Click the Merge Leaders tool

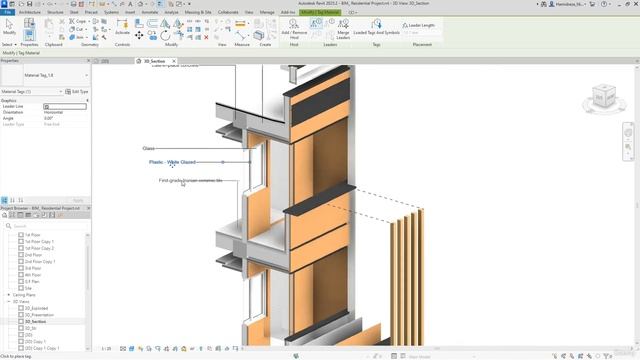click(343, 29)
